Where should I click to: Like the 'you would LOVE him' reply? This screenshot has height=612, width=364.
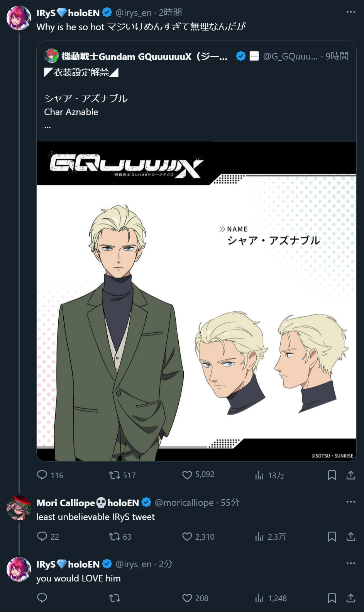pos(187,598)
